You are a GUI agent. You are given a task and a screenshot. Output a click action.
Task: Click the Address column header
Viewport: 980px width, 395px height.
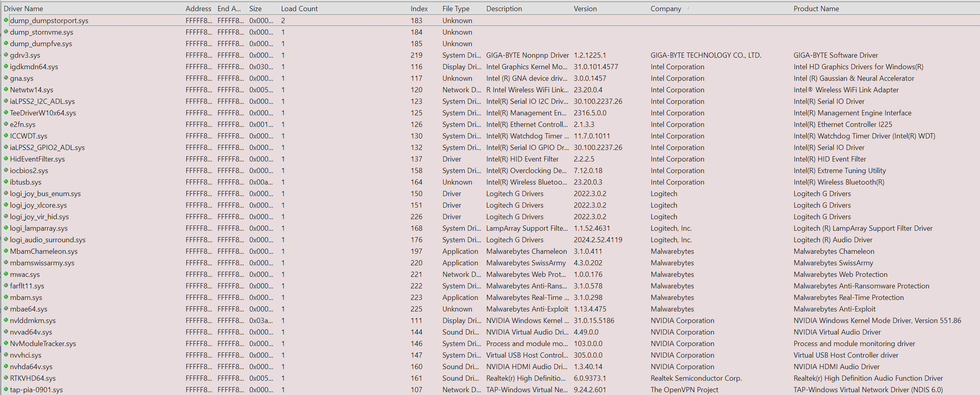pyautogui.click(x=198, y=8)
